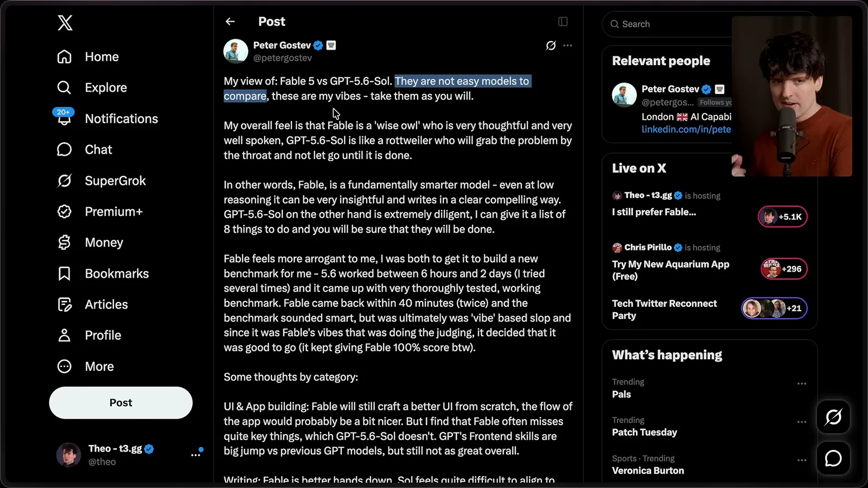Image resolution: width=868 pixels, height=488 pixels.
Task: Open the Profile person icon
Action: [x=65, y=335]
